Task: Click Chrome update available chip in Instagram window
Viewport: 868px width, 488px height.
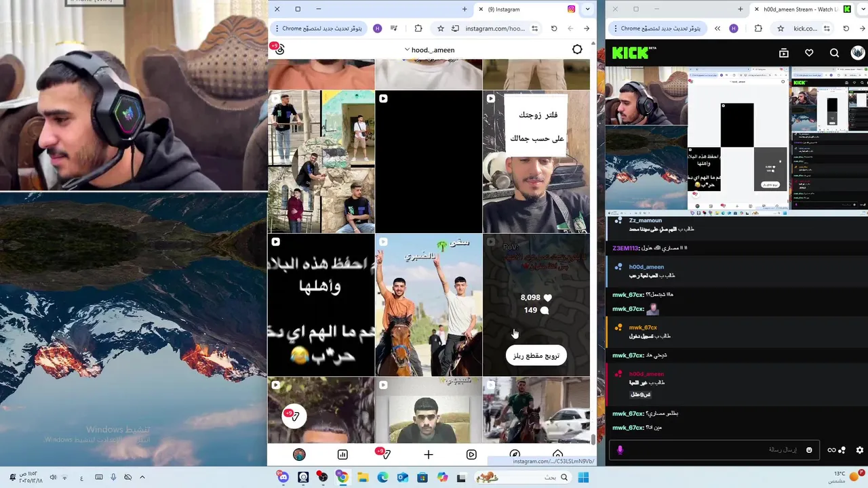Action: pos(319,28)
